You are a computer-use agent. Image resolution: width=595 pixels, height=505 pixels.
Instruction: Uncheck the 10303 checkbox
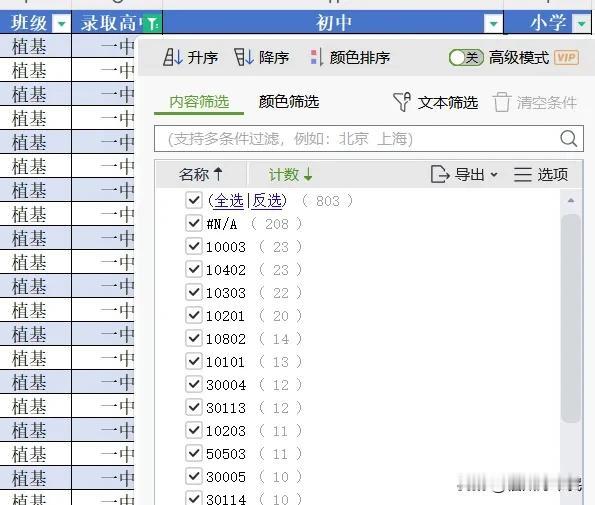194,292
